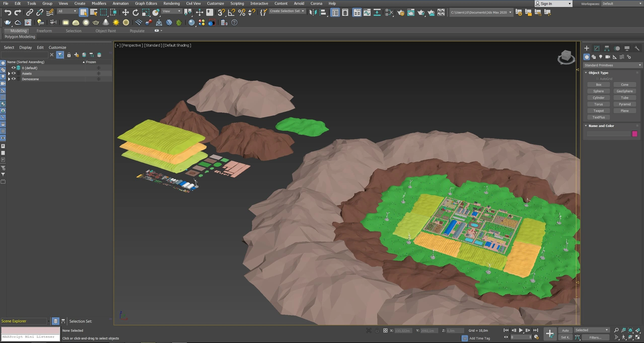Image resolution: width=644 pixels, height=343 pixels.
Task: Open the Create Selection Set dropdown
Action: tap(287, 11)
